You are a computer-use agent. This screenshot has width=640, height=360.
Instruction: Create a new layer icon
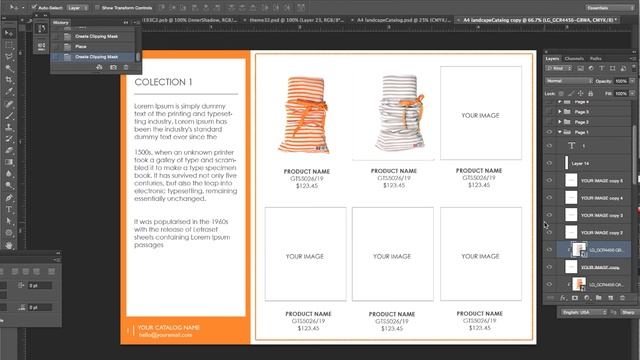tap(611, 298)
